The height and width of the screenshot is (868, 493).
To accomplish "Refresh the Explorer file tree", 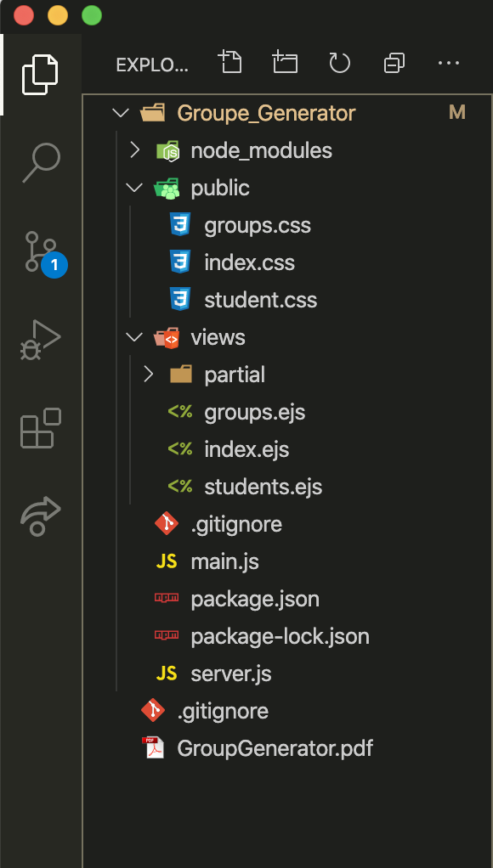I will [x=339, y=63].
